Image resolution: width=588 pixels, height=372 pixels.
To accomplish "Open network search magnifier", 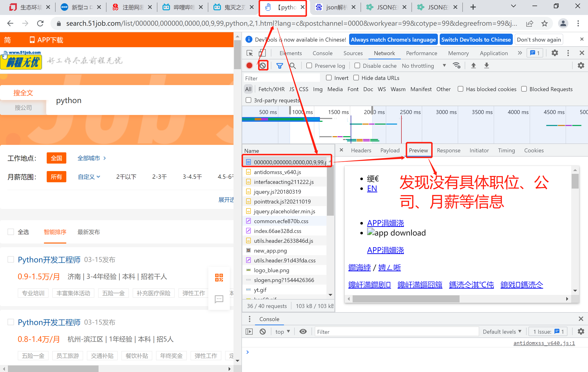I will point(293,65).
